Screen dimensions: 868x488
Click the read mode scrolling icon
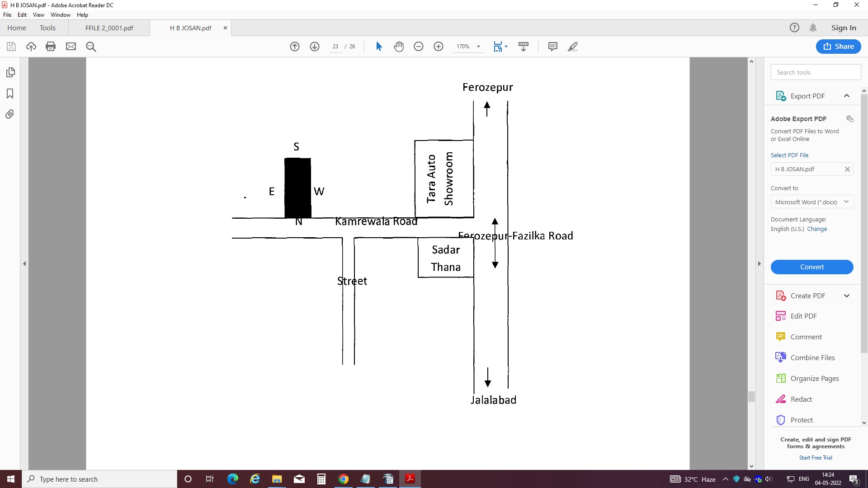click(x=524, y=47)
